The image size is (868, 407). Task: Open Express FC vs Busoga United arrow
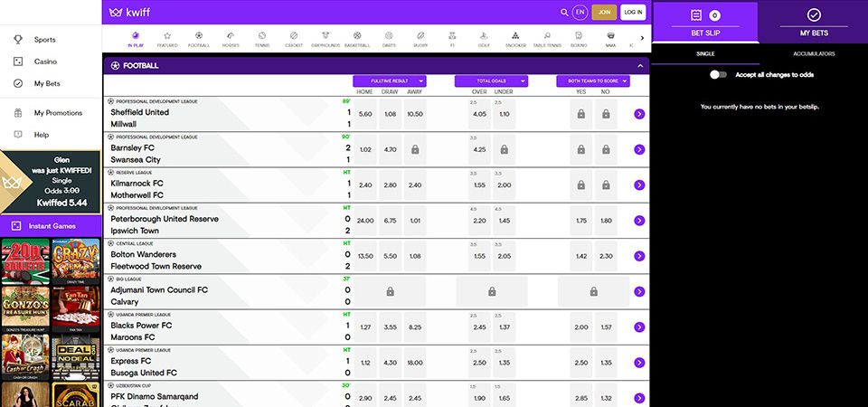coord(639,363)
